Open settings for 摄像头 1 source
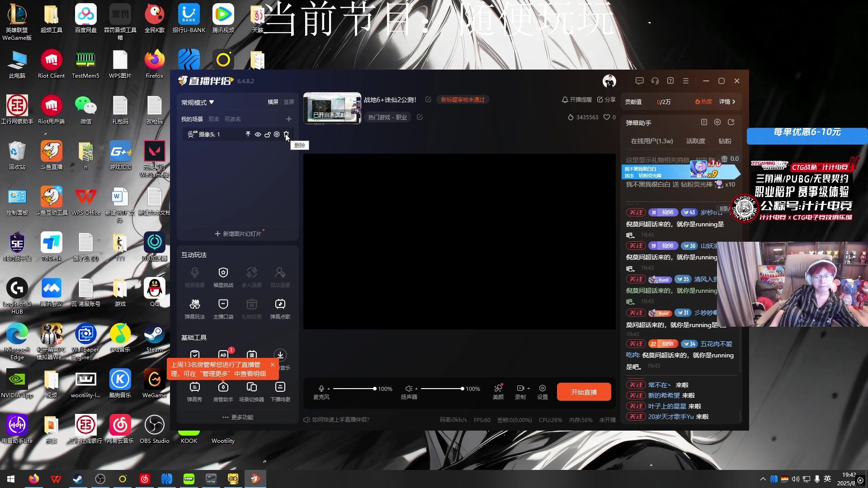The height and width of the screenshot is (488, 868). click(x=277, y=134)
